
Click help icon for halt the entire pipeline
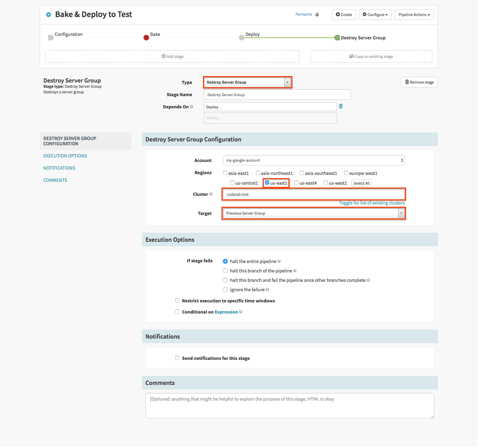279,261
